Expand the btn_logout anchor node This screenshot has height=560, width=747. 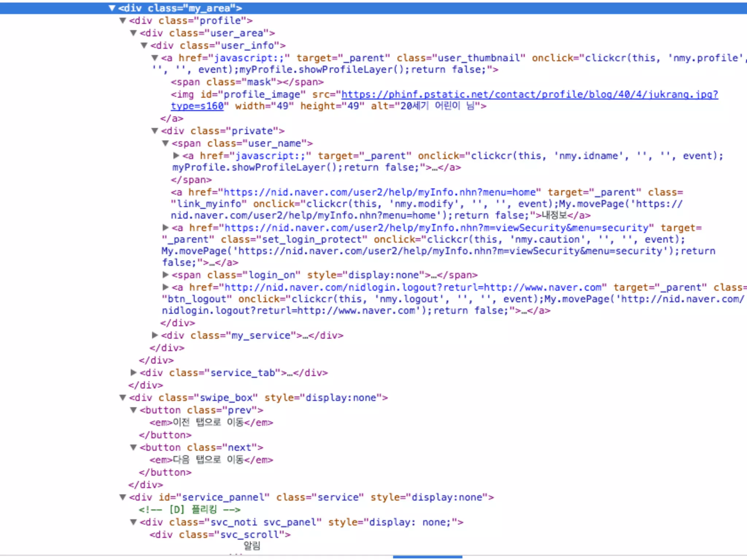(166, 287)
